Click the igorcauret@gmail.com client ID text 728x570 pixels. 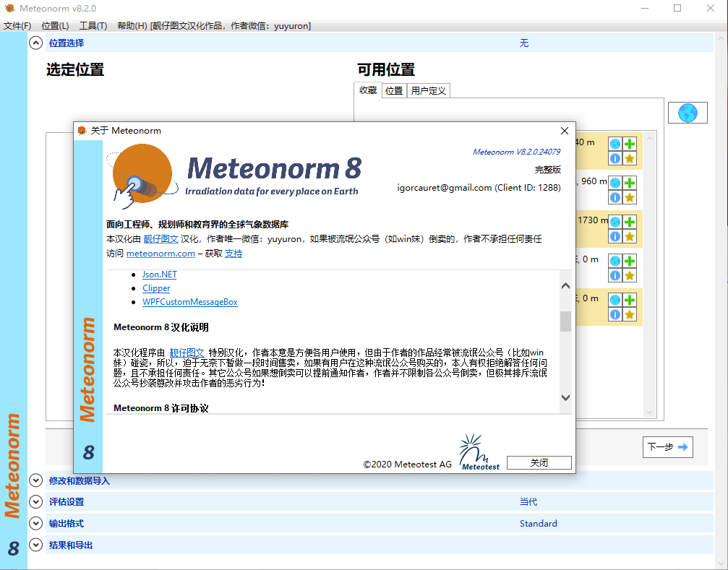(479, 188)
